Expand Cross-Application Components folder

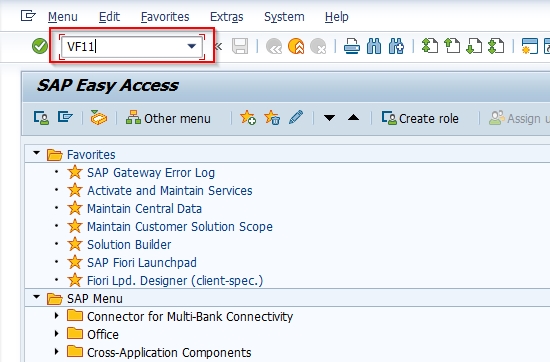[57, 351]
